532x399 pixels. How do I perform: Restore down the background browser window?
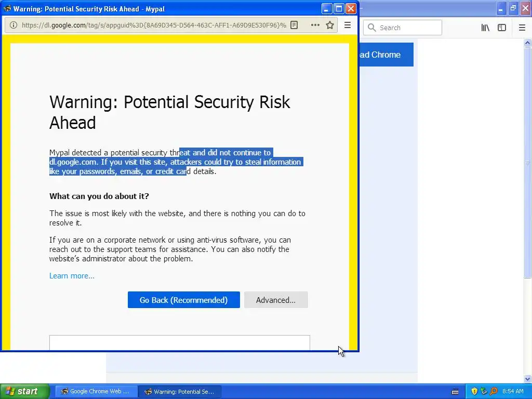coord(513,8)
